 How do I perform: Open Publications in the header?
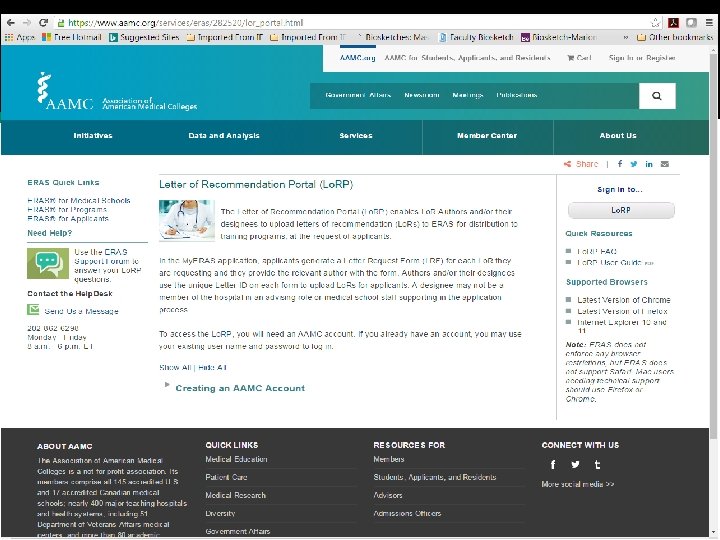click(517, 95)
